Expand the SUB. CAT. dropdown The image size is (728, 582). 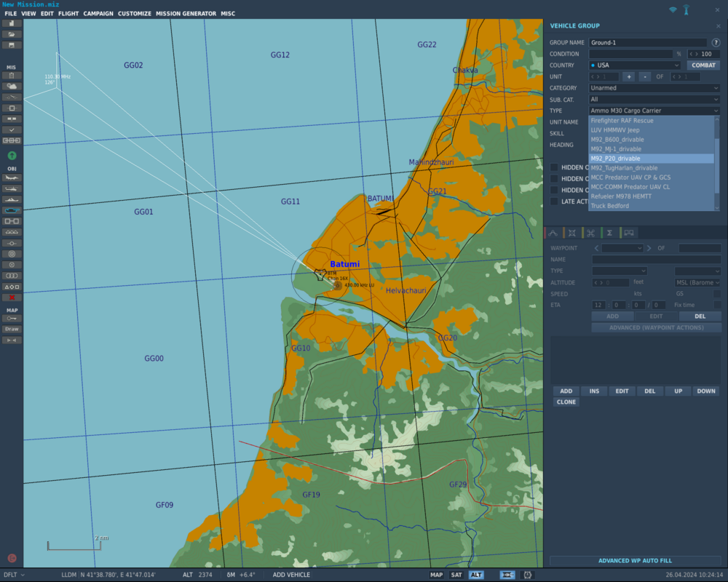pos(654,100)
